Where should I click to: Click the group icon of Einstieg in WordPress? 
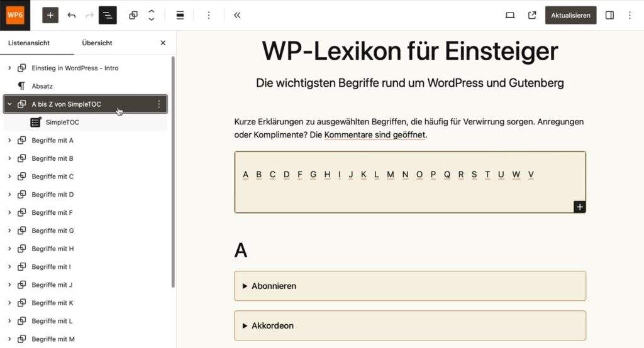point(22,68)
